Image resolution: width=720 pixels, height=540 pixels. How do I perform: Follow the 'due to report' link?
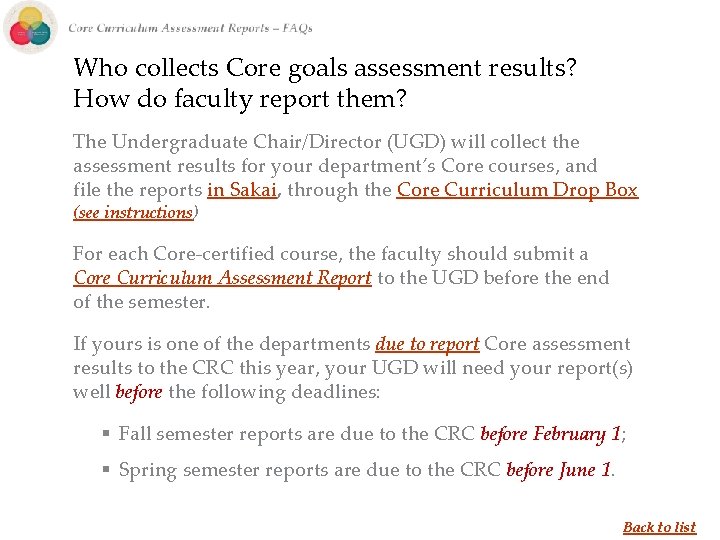click(427, 344)
